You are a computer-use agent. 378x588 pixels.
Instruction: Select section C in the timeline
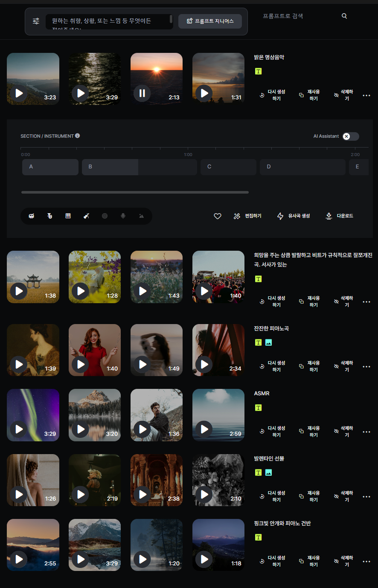click(228, 167)
